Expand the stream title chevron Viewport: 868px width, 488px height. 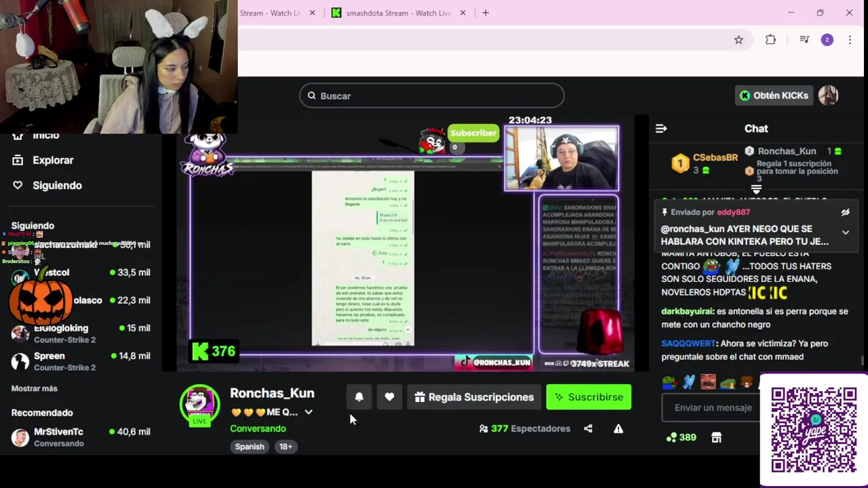tap(309, 412)
